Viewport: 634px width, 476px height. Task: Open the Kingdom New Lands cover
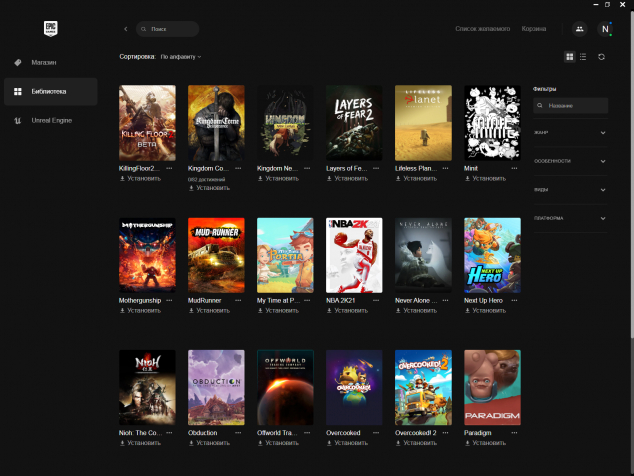point(285,123)
